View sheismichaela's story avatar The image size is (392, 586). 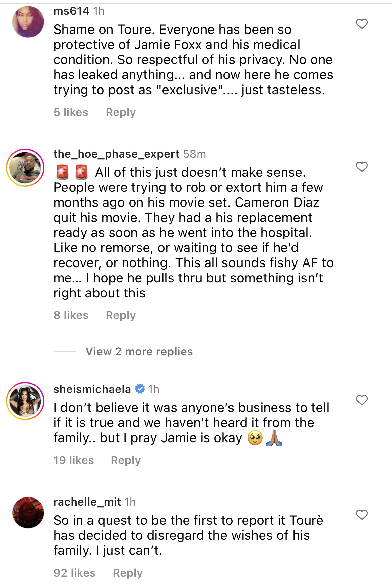coord(25,401)
